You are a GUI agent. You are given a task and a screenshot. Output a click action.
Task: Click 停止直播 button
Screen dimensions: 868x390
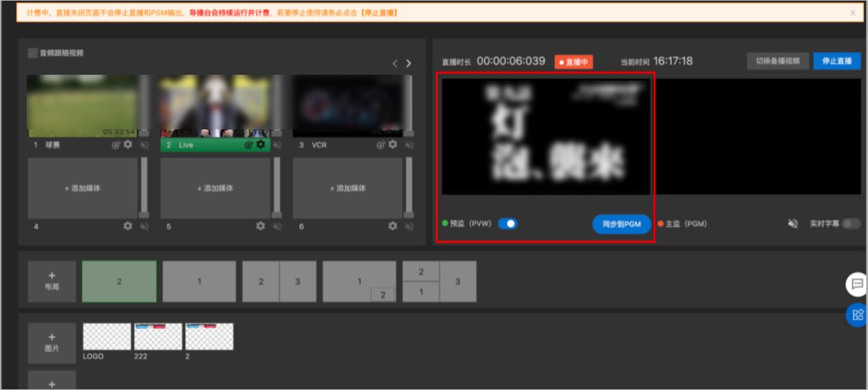tap(837, 61)
